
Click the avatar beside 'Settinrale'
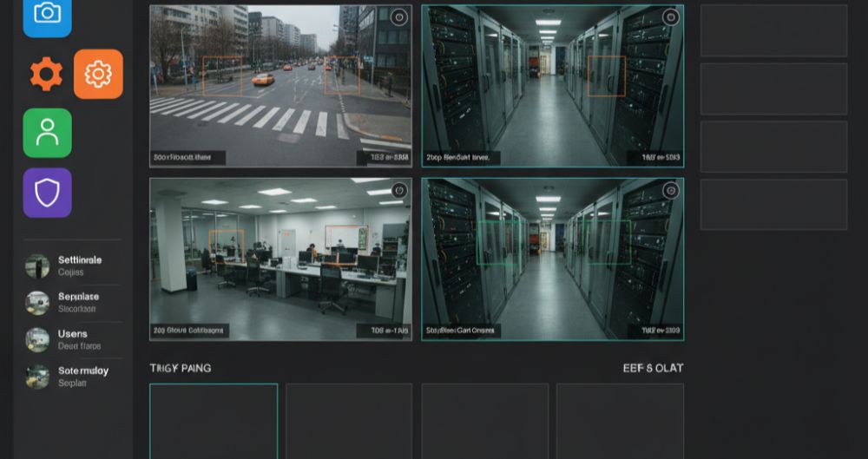point(37,266)
